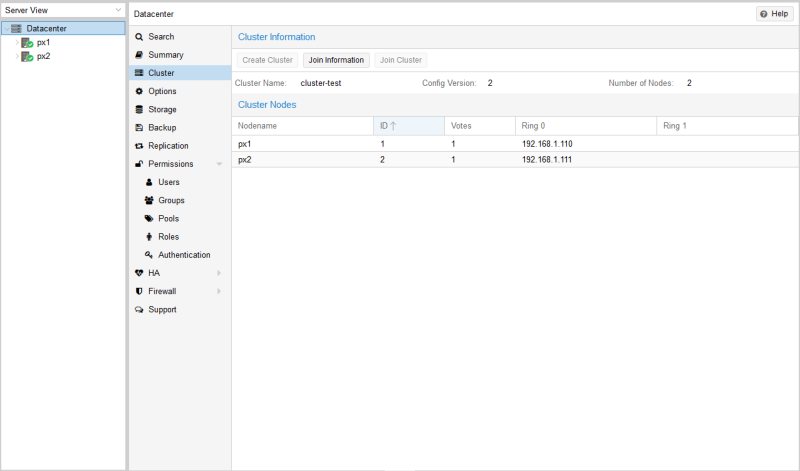Open the Support menu entry
800x471 pixels.
pos(162,310)
